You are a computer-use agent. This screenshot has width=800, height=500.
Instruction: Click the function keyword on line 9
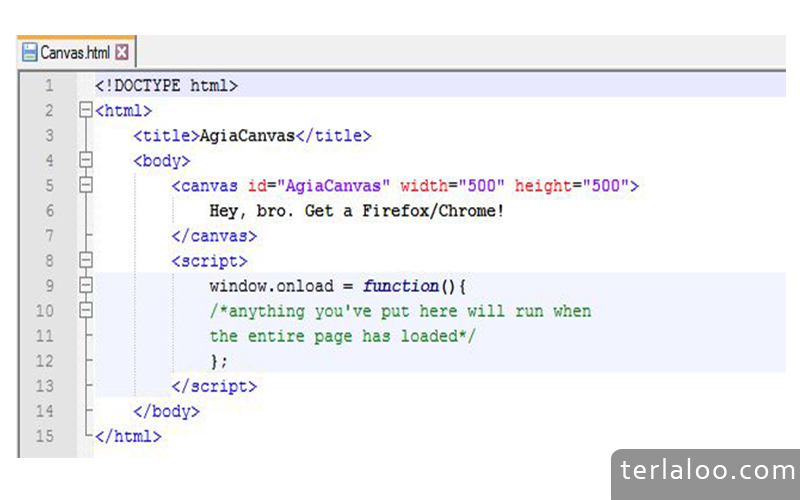pos(401,286)
